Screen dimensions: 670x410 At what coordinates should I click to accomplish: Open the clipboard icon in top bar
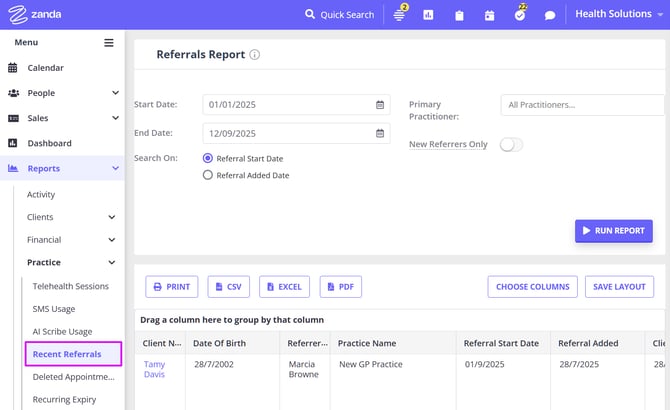459,15
